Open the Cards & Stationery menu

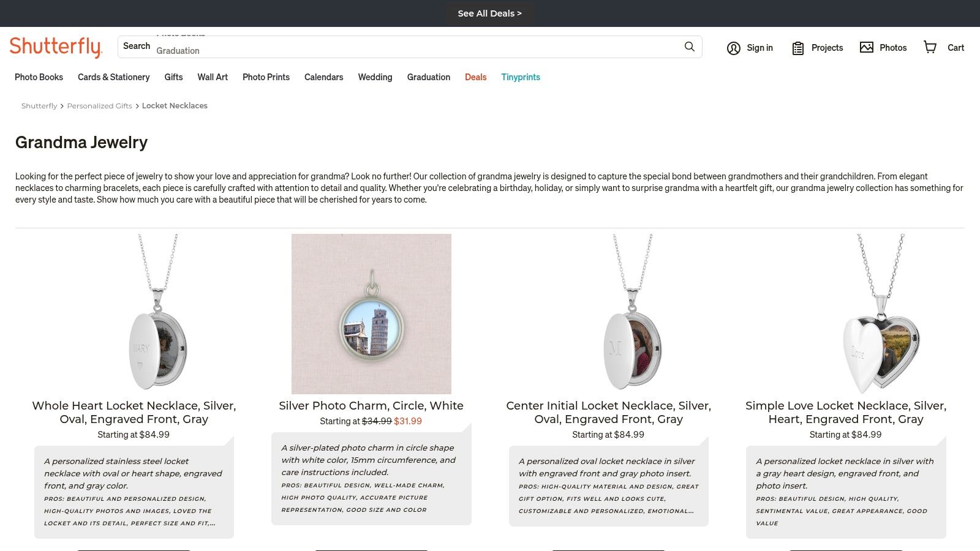point(113,77)
